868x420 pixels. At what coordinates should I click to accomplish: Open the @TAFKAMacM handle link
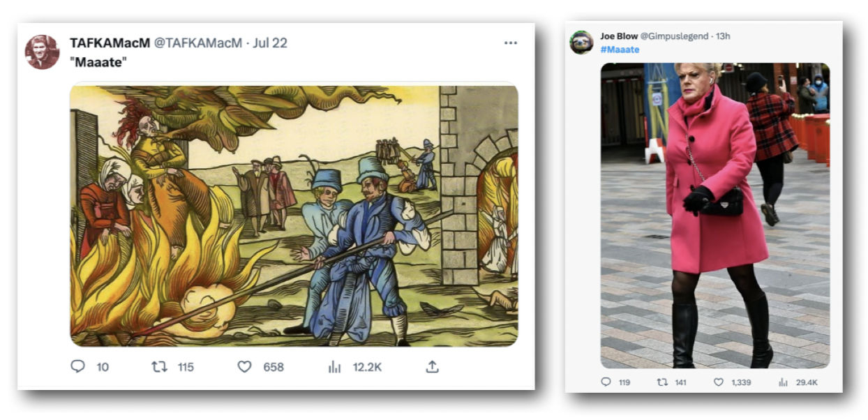coord(197,43)
